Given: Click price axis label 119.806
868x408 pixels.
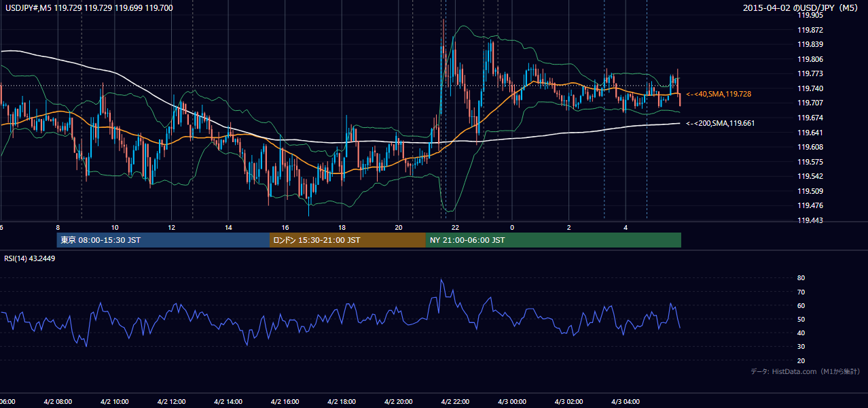Looking at the screenshot, I should (x=810, y=59).
